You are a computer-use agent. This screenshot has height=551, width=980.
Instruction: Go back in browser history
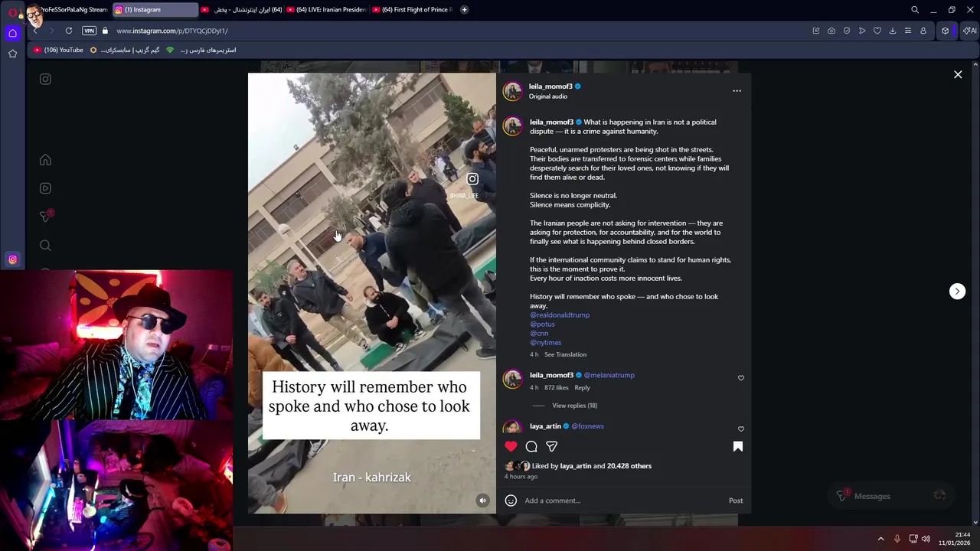35,31
